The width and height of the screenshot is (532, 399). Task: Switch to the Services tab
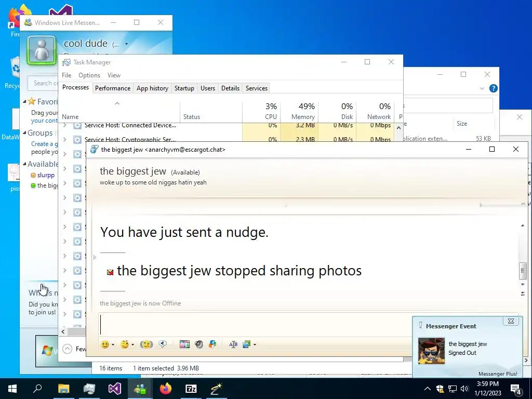point(257,88)
